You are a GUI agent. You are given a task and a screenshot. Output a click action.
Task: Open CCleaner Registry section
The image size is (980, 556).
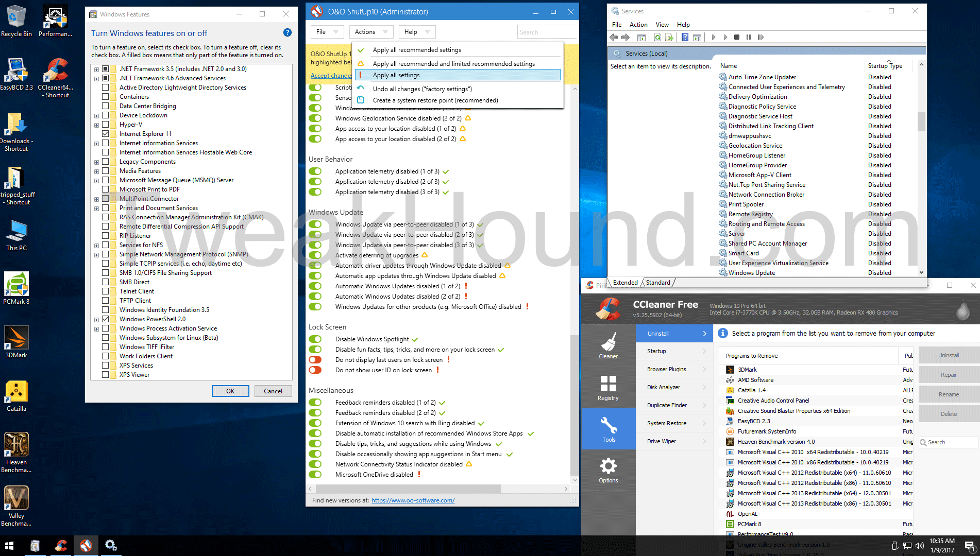click(609, 387)
